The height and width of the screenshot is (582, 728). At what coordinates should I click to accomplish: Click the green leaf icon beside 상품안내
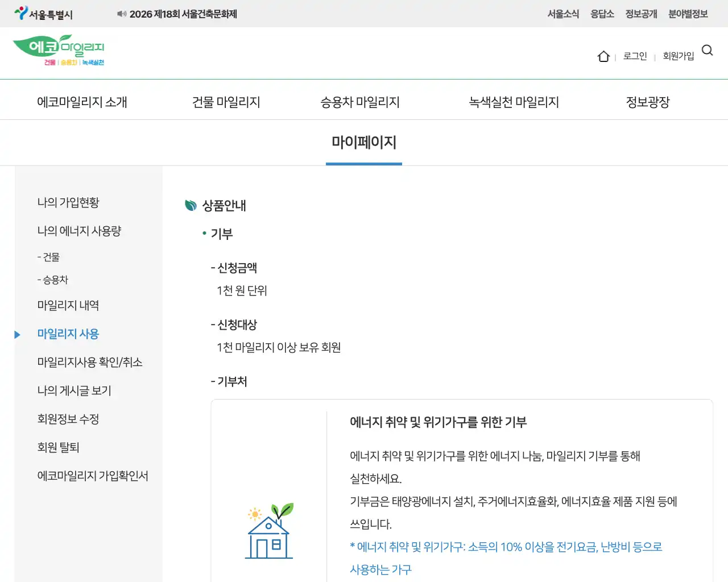(x=191, y=205)
